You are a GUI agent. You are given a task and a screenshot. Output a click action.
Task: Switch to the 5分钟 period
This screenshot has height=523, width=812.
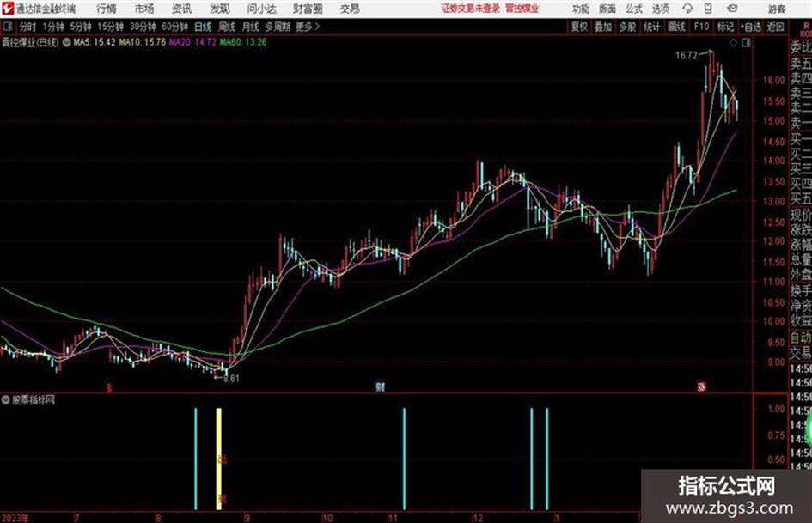point(80,27)
